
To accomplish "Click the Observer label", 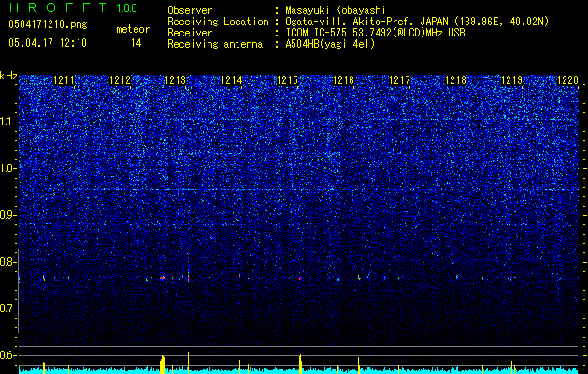I will coord(190,10).
